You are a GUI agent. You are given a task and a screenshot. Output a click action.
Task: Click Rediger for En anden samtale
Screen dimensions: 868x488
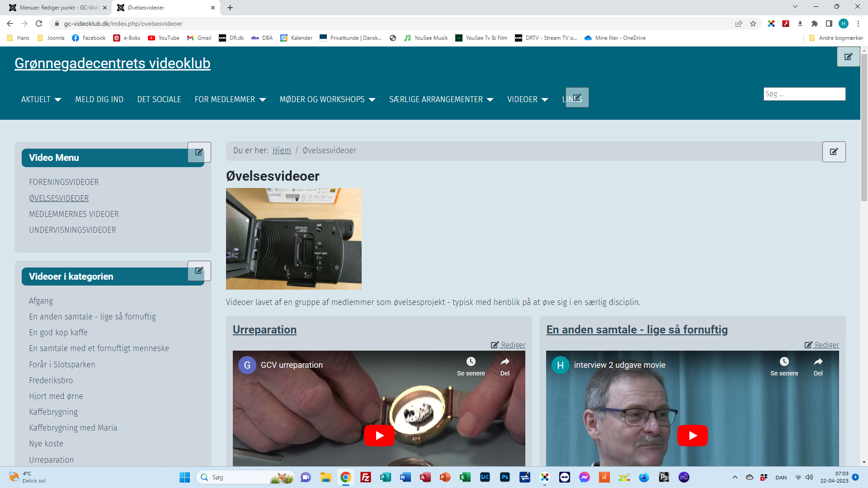(x=822, y=345)
